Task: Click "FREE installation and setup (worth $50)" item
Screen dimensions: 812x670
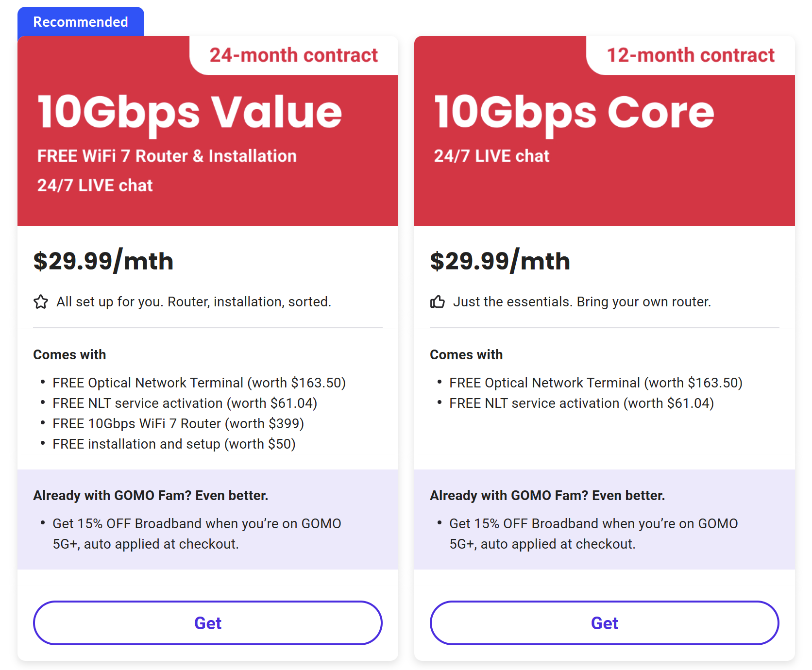Action: pos(174,444)
